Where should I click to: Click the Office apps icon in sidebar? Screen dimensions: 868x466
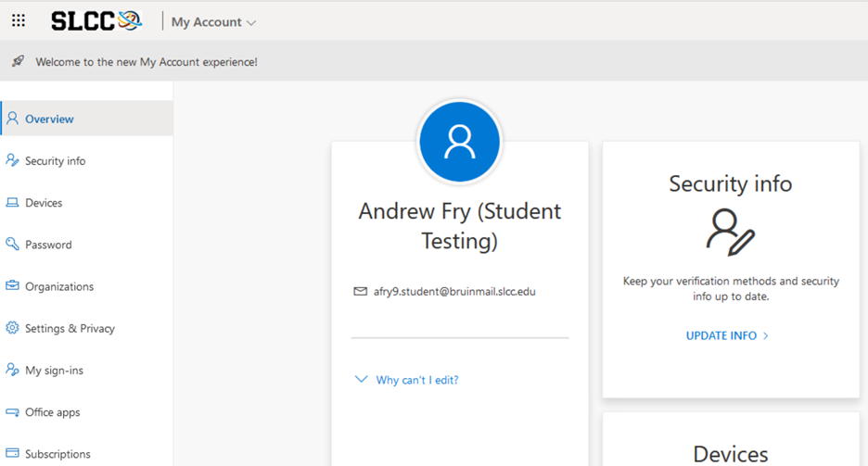coord(12,412)
